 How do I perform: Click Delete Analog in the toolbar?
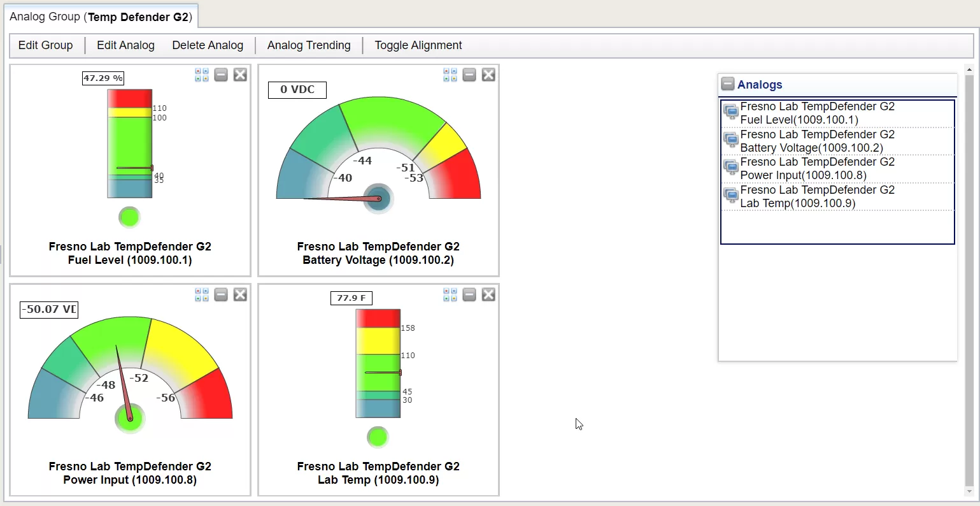(208, 45)
